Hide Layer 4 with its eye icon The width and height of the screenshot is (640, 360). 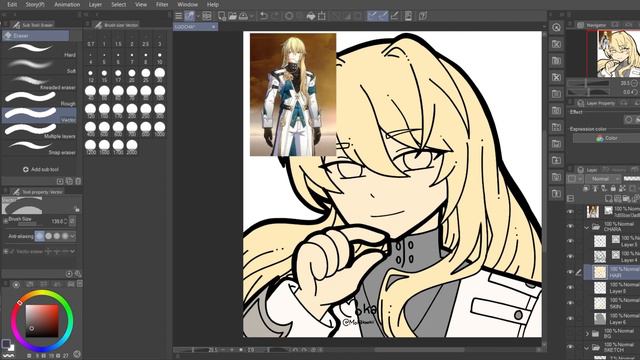(x=571, y=256)
